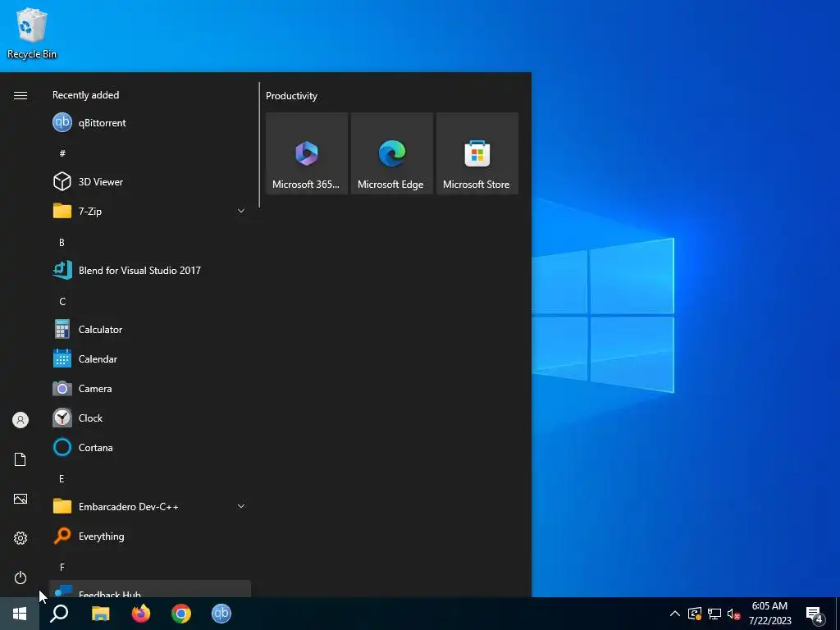
Task: Click the Microsoft 365 tile
Action: (307, 153)
